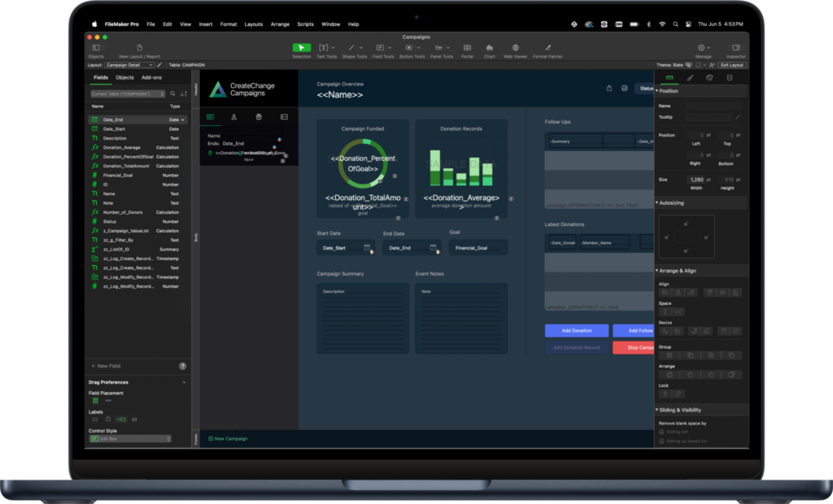Collapse the Position section
The image size is (833, 504).
coord(657,91)
